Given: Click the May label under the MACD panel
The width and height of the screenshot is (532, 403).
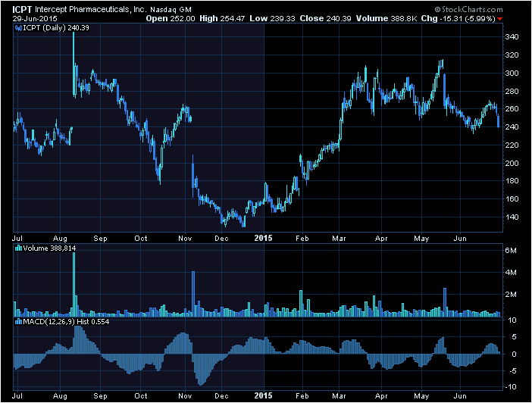Looking at the screenshot, I should (421, 396).
